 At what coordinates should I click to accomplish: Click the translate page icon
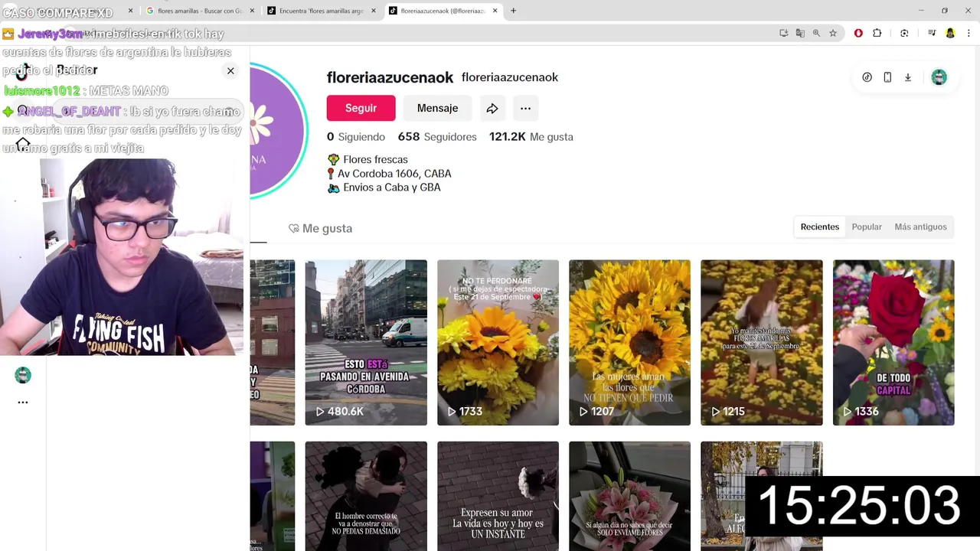pos(800,33)
